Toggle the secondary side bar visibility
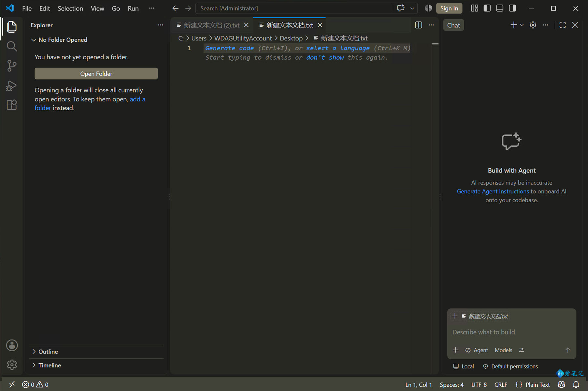 tap(512, 8)
